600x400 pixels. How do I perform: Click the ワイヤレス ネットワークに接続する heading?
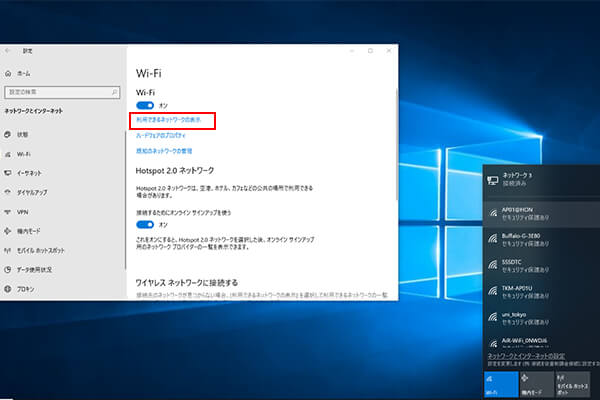(187, 282)
